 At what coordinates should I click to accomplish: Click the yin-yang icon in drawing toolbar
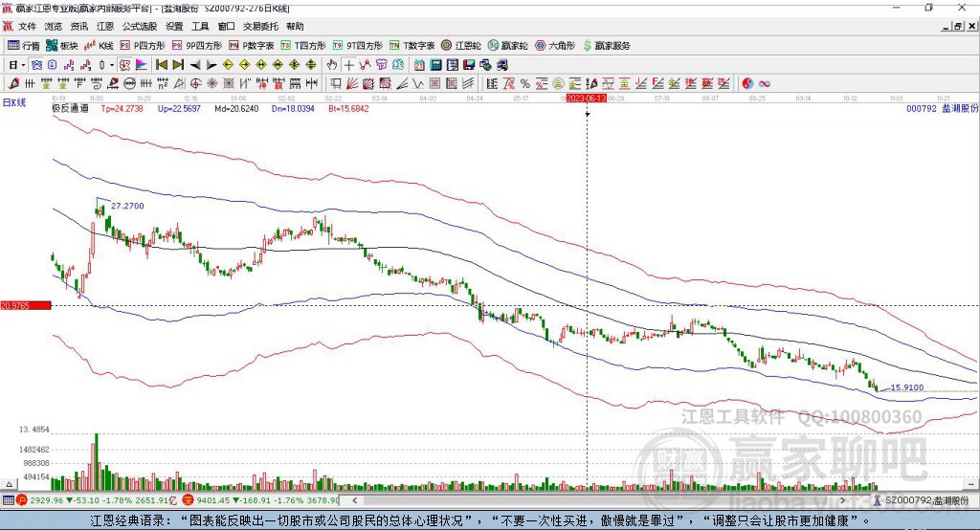[747, 83]
